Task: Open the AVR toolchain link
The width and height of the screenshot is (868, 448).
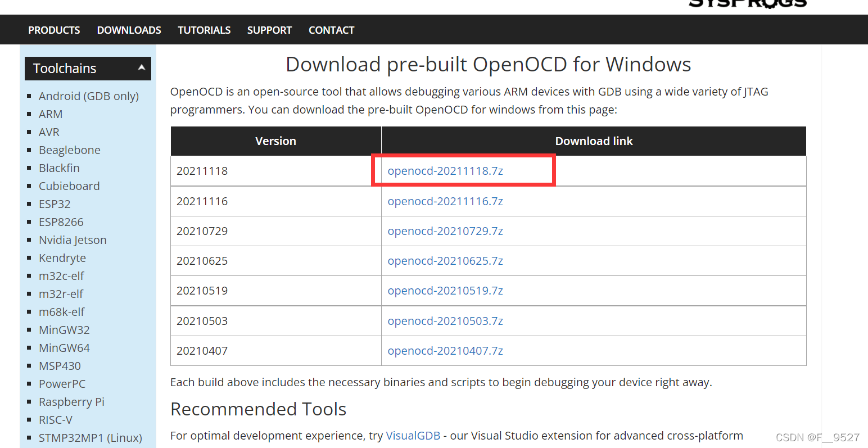Action: click(x=49, y=132)
